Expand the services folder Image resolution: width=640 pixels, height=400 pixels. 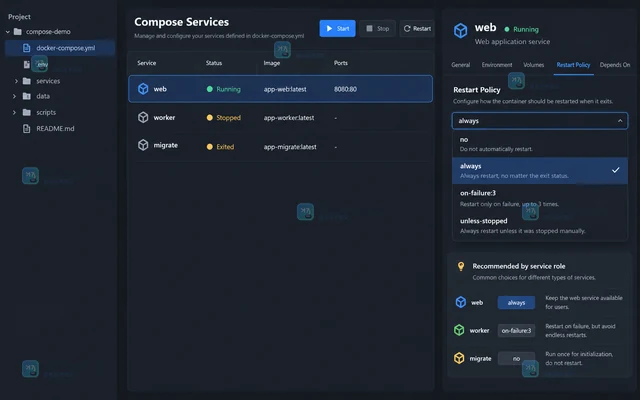pyautogui.click(x=16, y=81)
